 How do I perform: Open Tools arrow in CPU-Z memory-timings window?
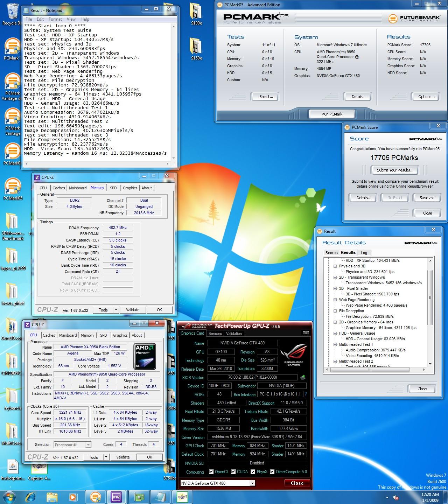pos(116,310)
